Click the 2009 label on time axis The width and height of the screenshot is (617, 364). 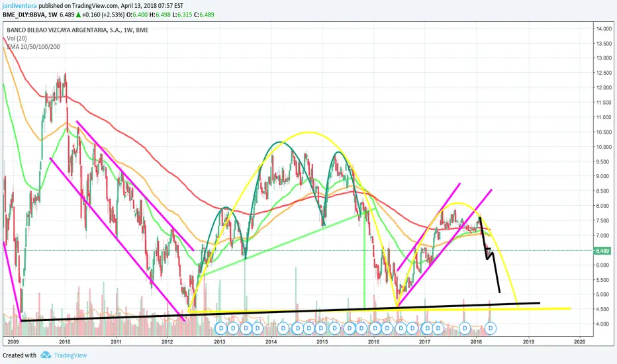13,342
